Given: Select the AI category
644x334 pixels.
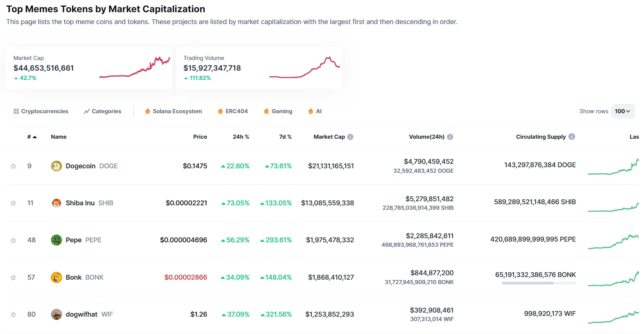Looking at the screenshot, I should [x=315, y=111].
